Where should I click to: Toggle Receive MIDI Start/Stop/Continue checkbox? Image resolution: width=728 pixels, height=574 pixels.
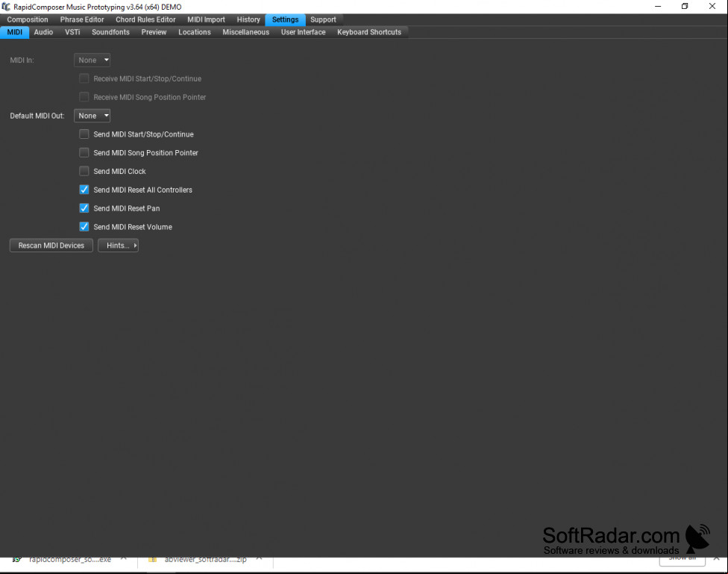(x=84, y=78)
